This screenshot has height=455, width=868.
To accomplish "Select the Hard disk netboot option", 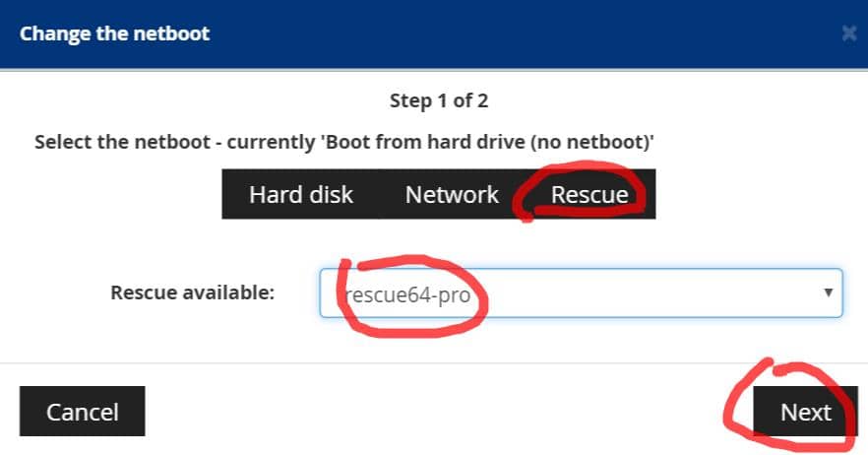I will point(300,194).
